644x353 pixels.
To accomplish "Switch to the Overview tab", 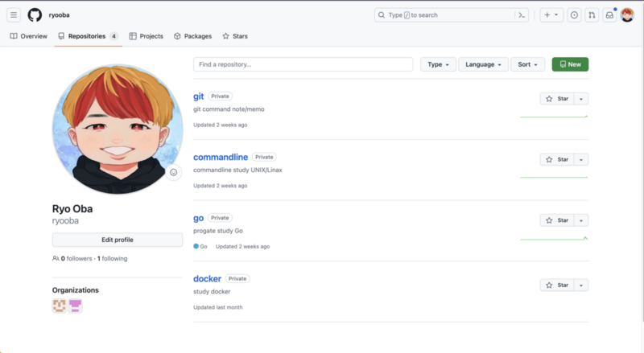I will click(28, 36).
